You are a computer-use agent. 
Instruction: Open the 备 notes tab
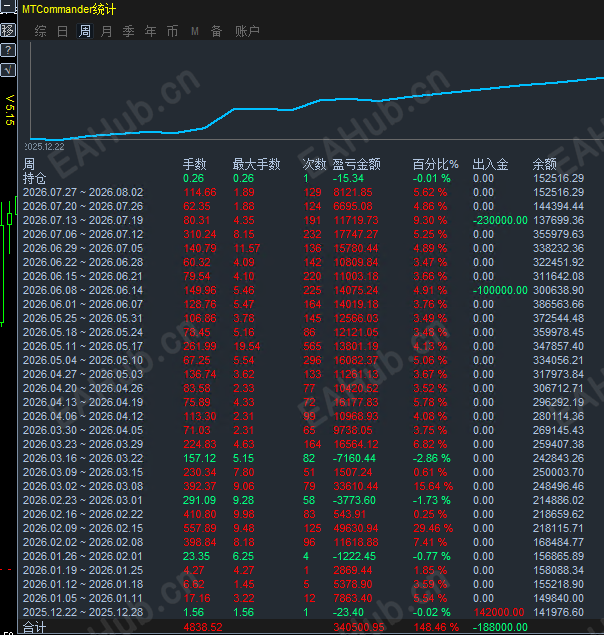[x=216, y=31]
